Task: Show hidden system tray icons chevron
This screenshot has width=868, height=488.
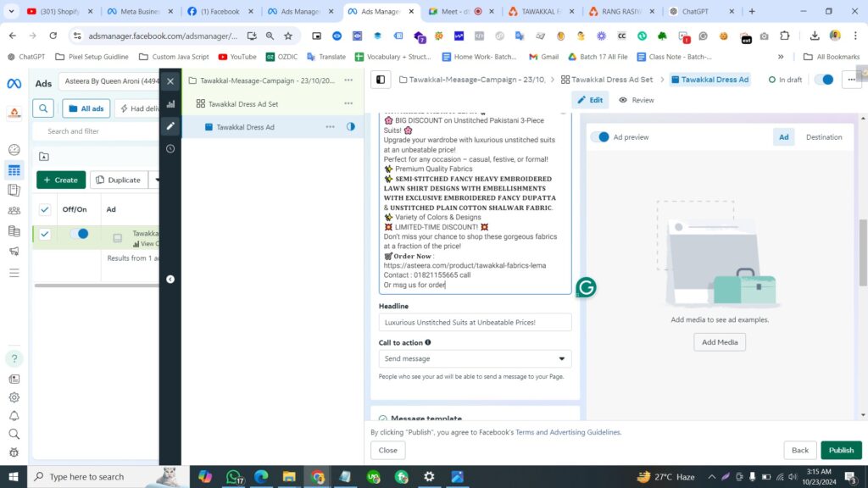Action: coord(711,476)
